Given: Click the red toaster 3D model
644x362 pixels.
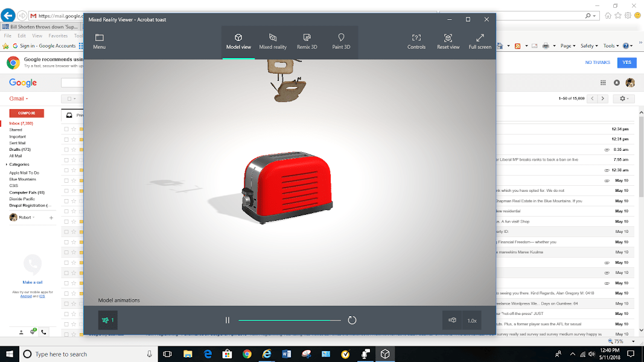Looking at the screenshot, I should click(x=287, y=187).
